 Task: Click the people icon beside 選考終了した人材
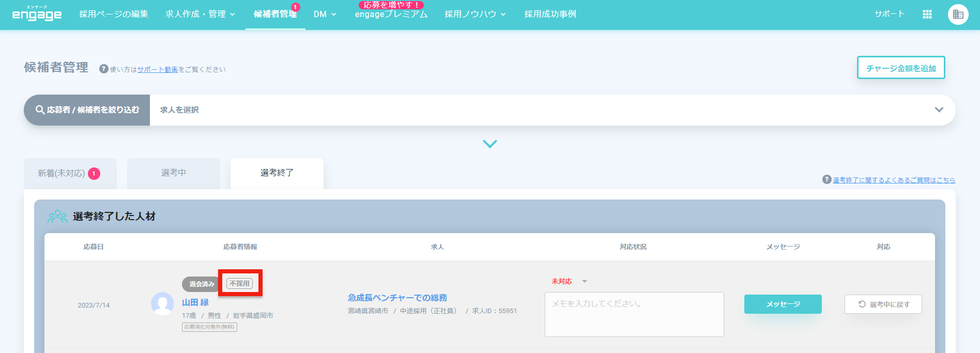click(x=57, y=216)
